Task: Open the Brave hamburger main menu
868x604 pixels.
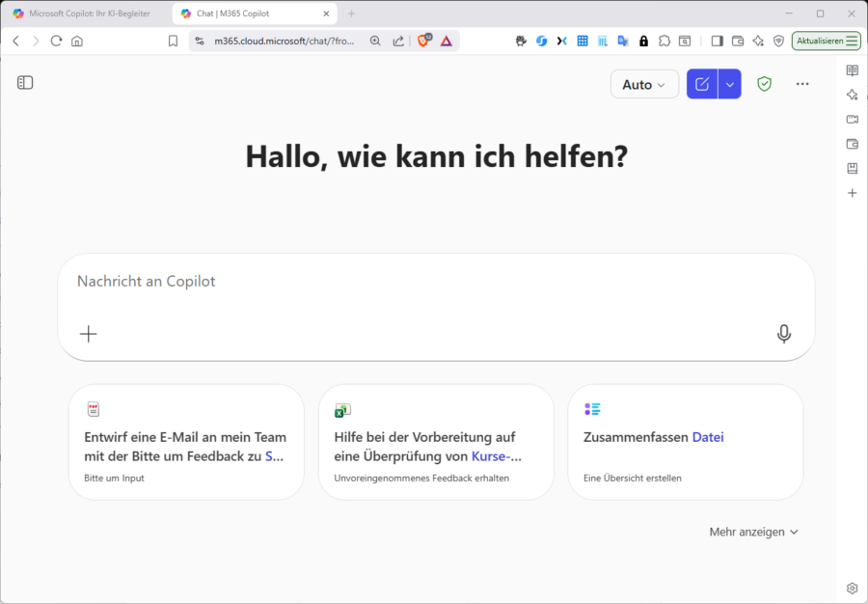Action: pos(852,41)
